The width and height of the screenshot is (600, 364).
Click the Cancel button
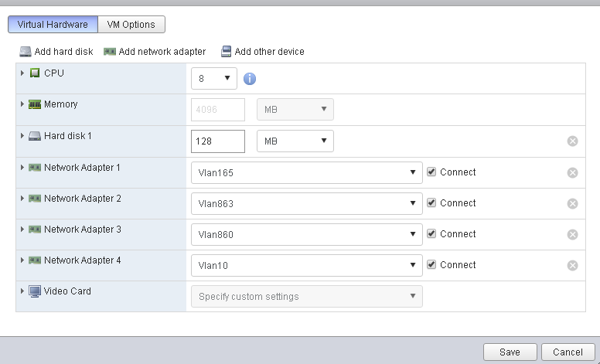[568, 352]
